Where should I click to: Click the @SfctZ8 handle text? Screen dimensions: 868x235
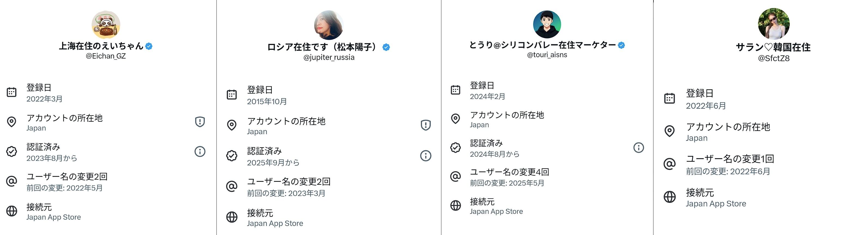pos(774,58)
